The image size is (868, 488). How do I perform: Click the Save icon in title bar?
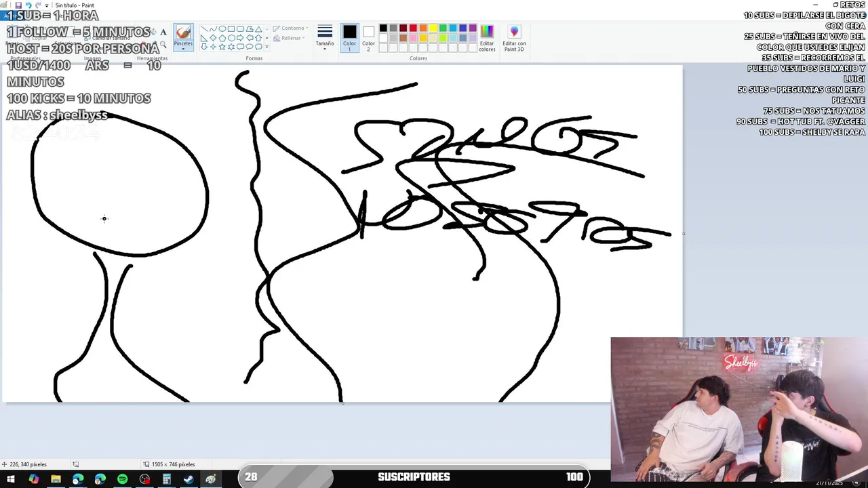[x=18, y=5]
